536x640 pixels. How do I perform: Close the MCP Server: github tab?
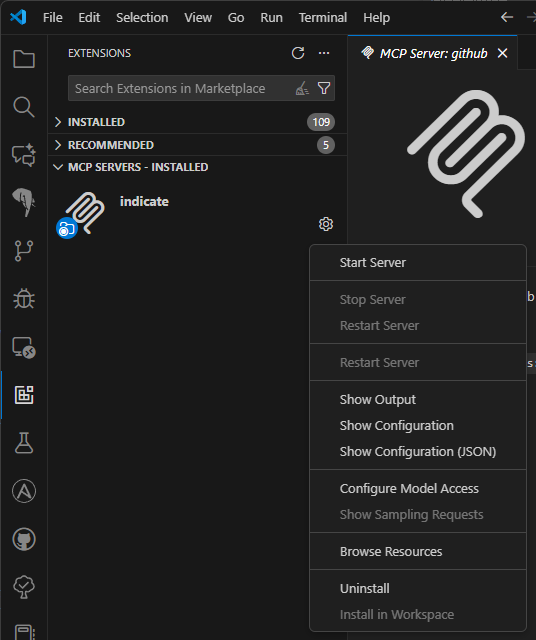pos(503,53)
